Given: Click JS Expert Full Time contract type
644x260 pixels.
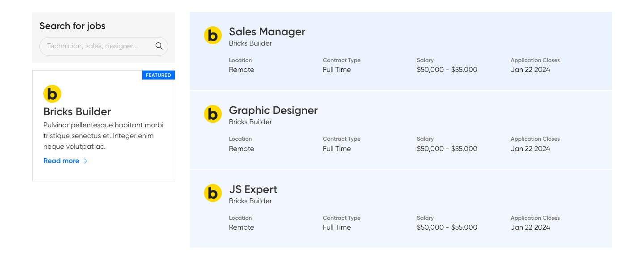Looking at the screenshot, I should [x=337, y=227].
